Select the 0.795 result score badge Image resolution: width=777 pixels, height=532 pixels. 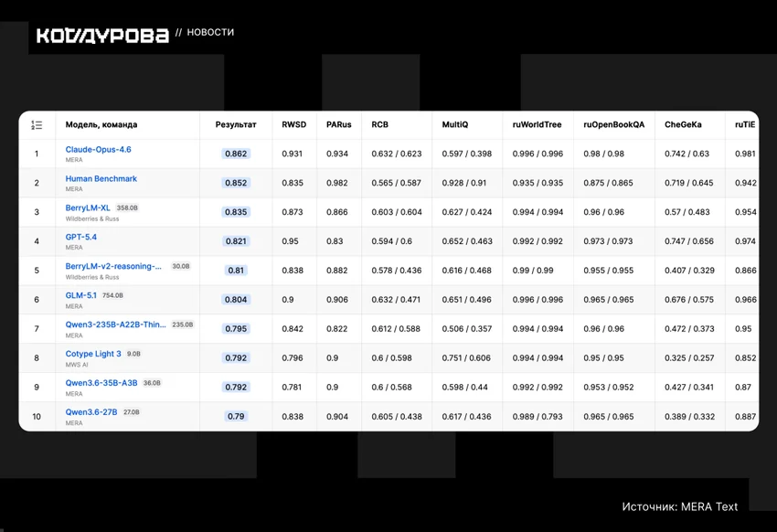pyautogui.click(x=236, y=329)
